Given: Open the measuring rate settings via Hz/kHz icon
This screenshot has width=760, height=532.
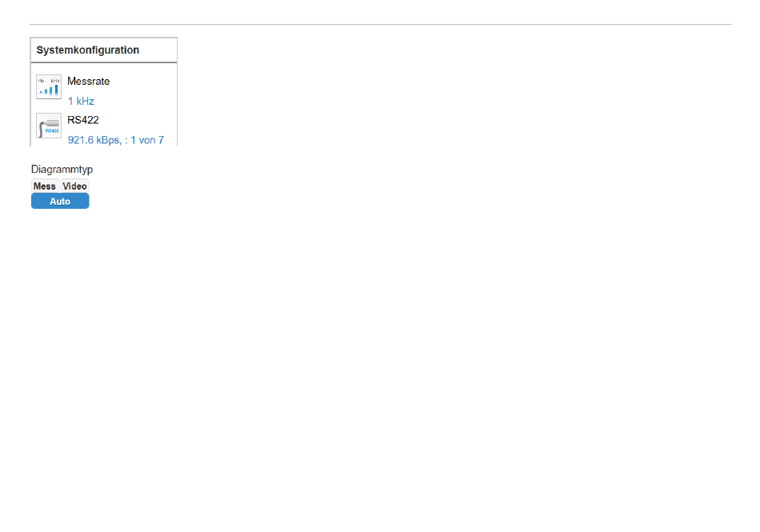Looking at the screenshot, I should tap(49, 87).
